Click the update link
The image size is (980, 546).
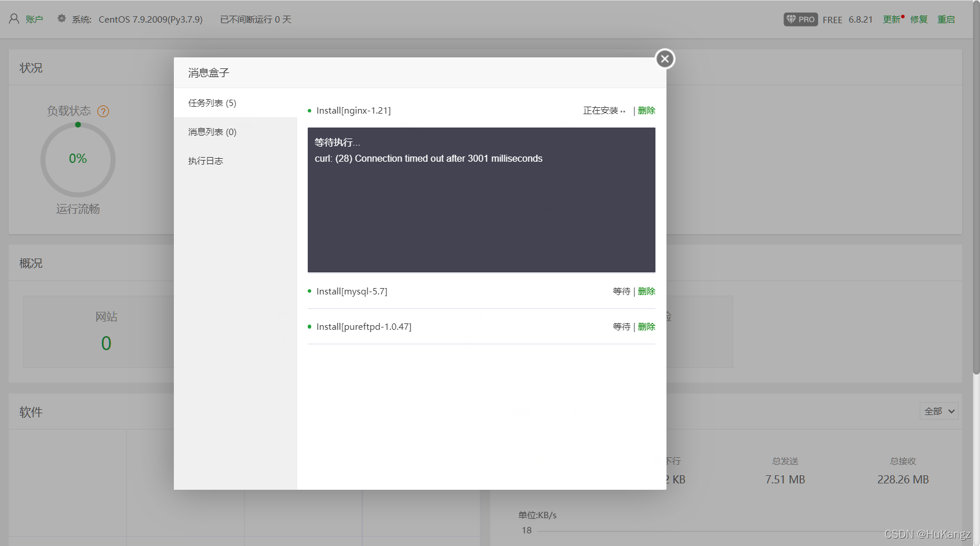point(891,19)
